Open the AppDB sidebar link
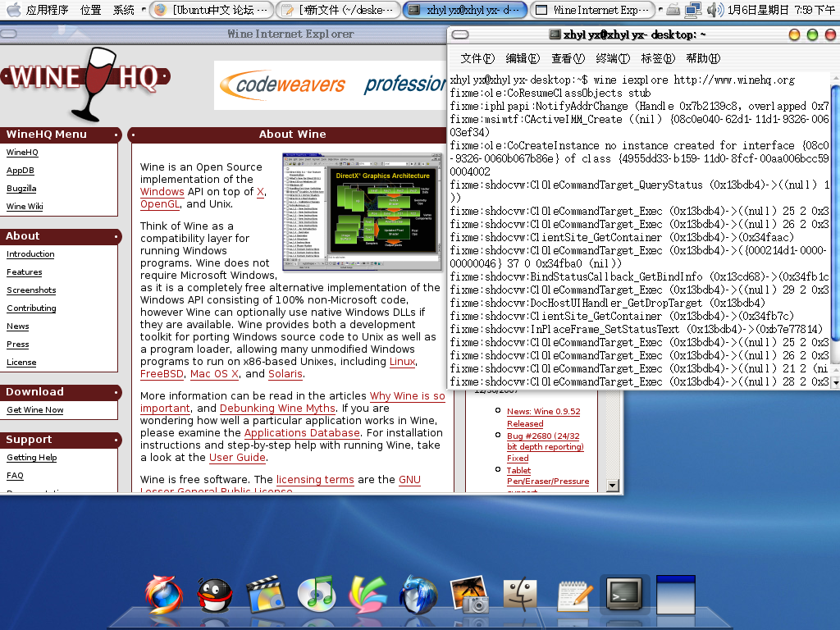 [21, 171]
